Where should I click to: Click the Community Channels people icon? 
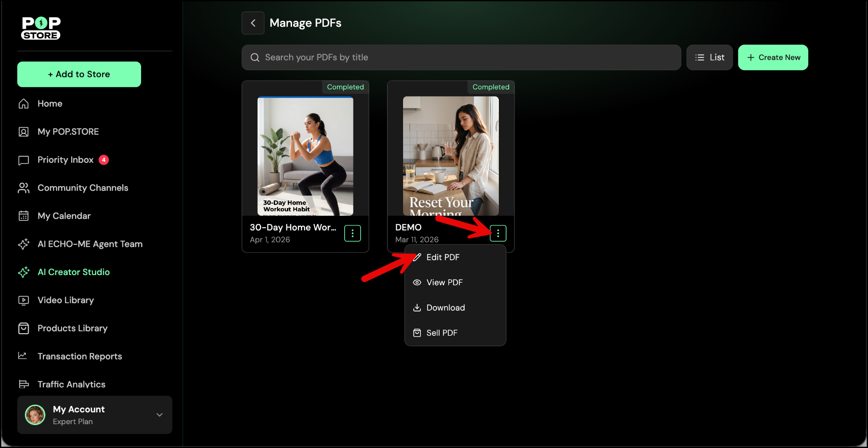pos(24,188)
